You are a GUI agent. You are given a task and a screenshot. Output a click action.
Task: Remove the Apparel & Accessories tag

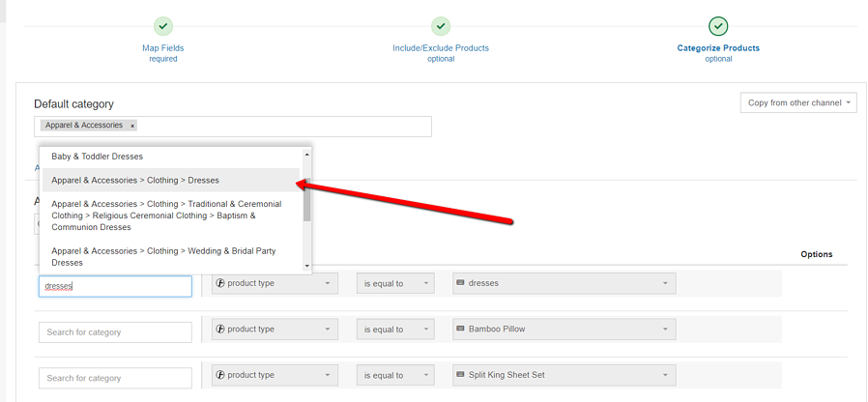(x=132, y=126)
